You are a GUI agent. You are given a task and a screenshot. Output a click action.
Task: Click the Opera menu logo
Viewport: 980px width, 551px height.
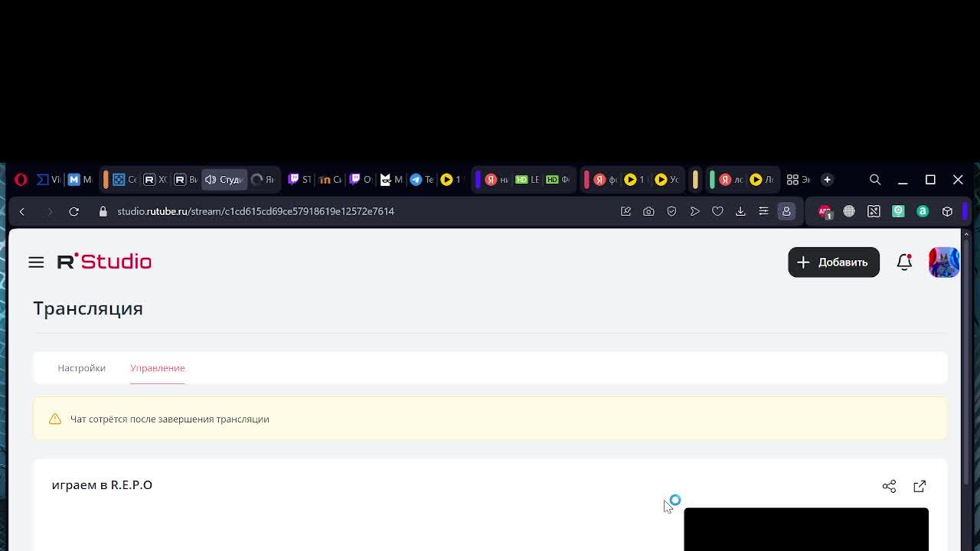pos(21,180)
